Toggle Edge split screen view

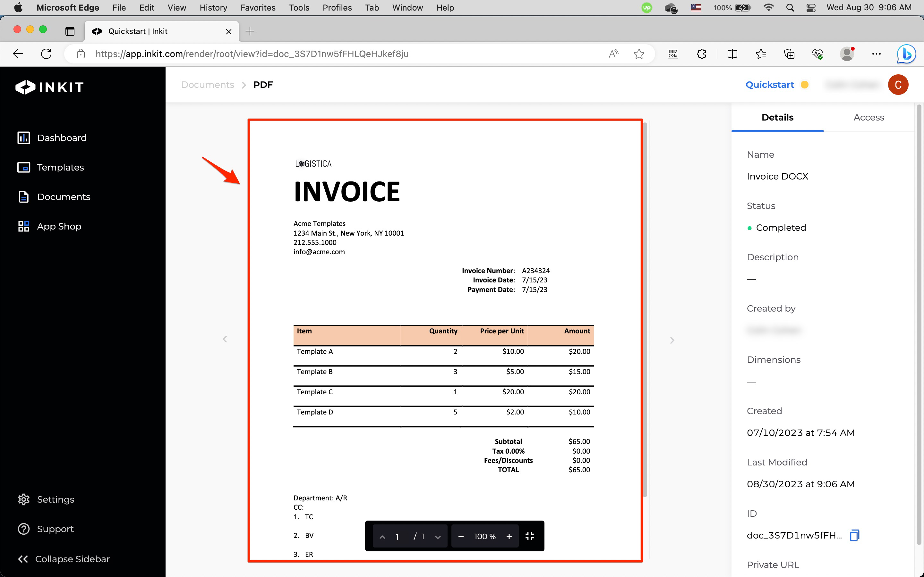coord(732,54)
